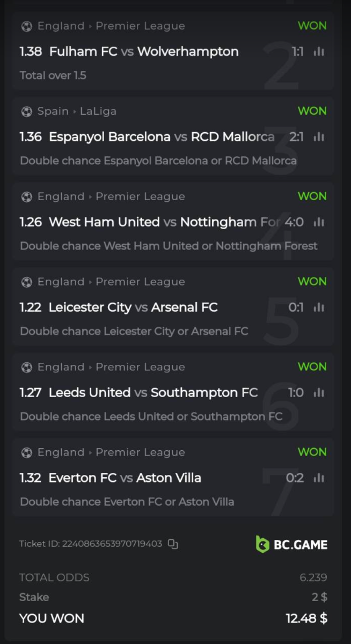Open Espanyol Barcelona vs RCD Mallorca match
Image resolution: width=351 pixels, height=644 pixels.
point(162,137)
